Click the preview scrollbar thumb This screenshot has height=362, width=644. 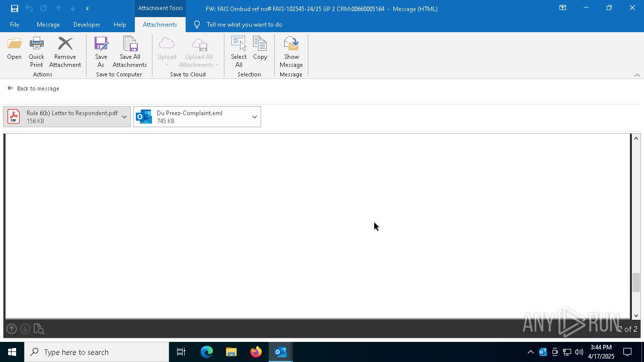[x=636, y=283]
